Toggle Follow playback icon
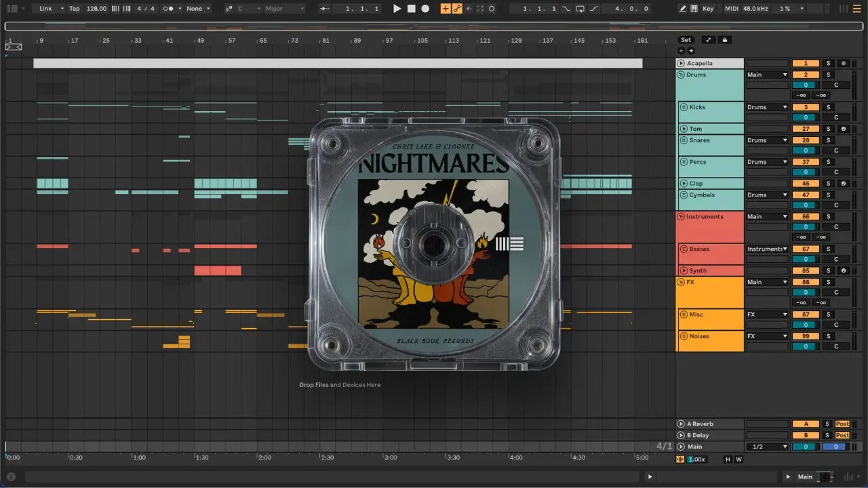This screenshot has height=488, width=868. click(325, 9)
